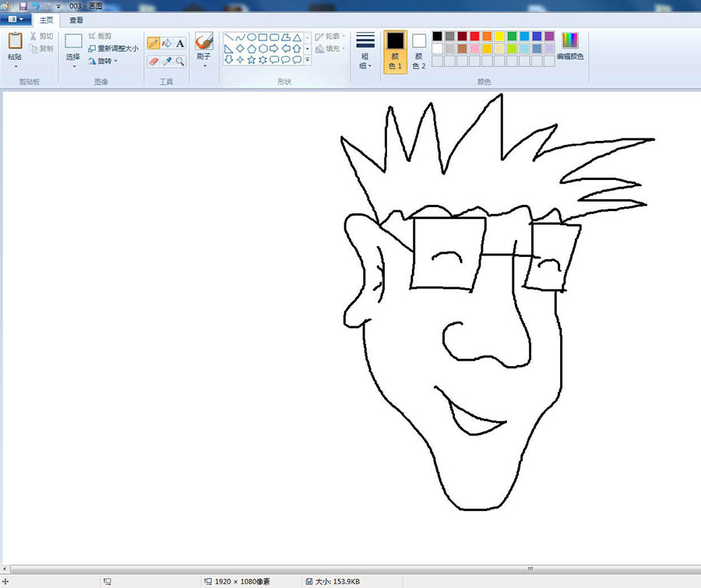The width and height of the screenshot is (701, 588).
Task: Pick the yellow color swatch
Action: coord(500,37)
